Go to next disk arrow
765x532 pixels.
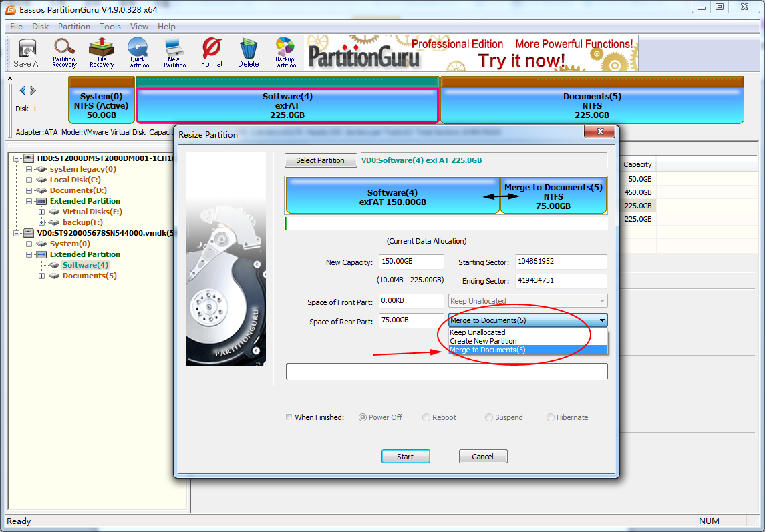point(33,90)
